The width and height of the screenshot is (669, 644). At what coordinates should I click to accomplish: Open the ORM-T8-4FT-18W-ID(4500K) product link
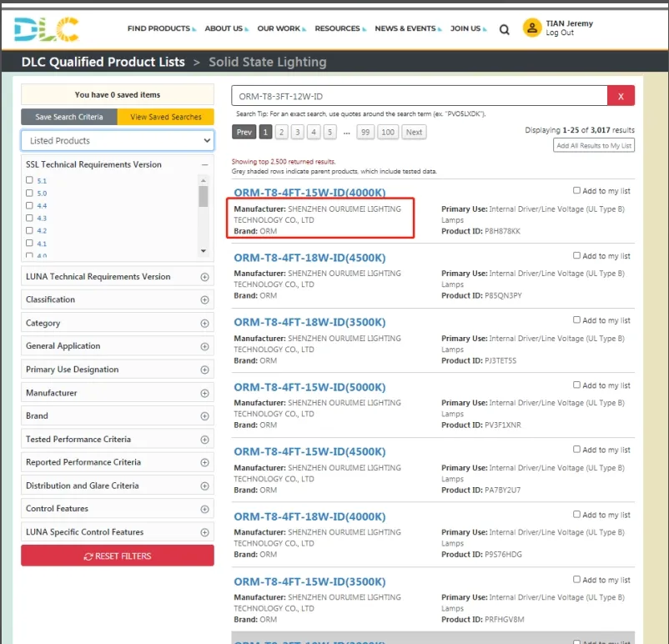coord(309,258)
